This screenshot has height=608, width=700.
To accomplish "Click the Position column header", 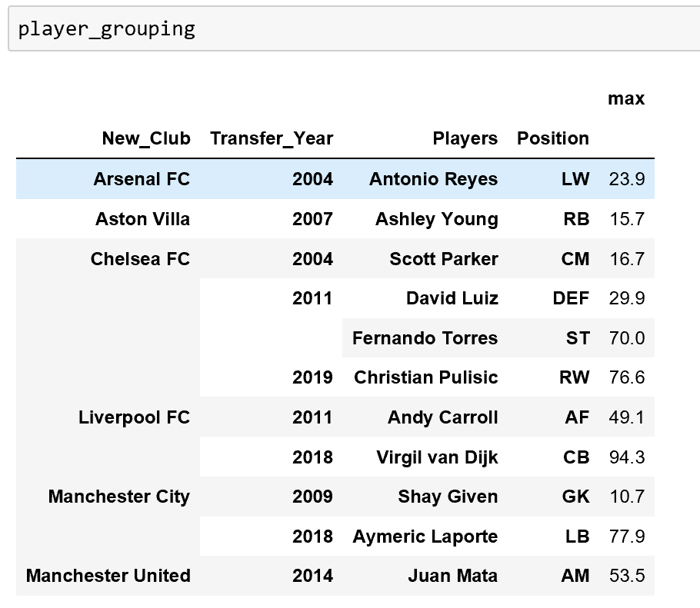I will [x=553, y=139].
